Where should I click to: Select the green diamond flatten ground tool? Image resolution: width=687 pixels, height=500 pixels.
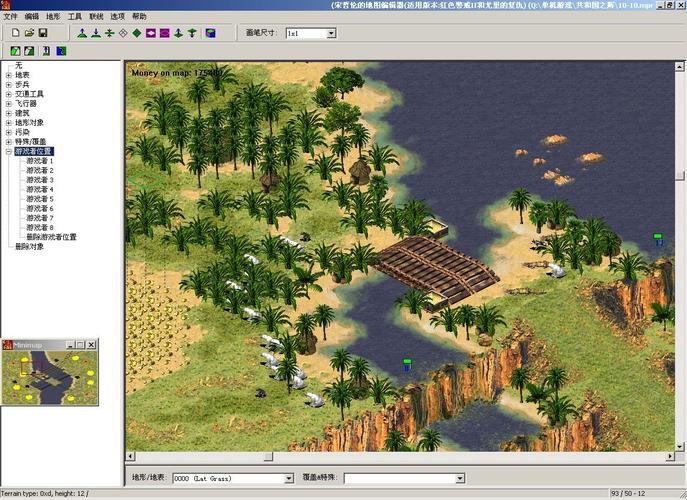point(137,33)
